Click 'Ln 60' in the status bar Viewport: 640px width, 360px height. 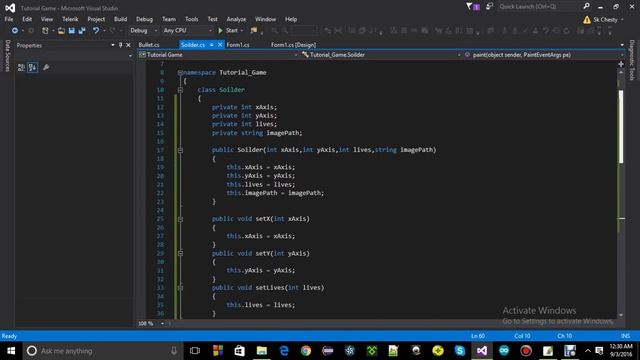coord(478,336)
